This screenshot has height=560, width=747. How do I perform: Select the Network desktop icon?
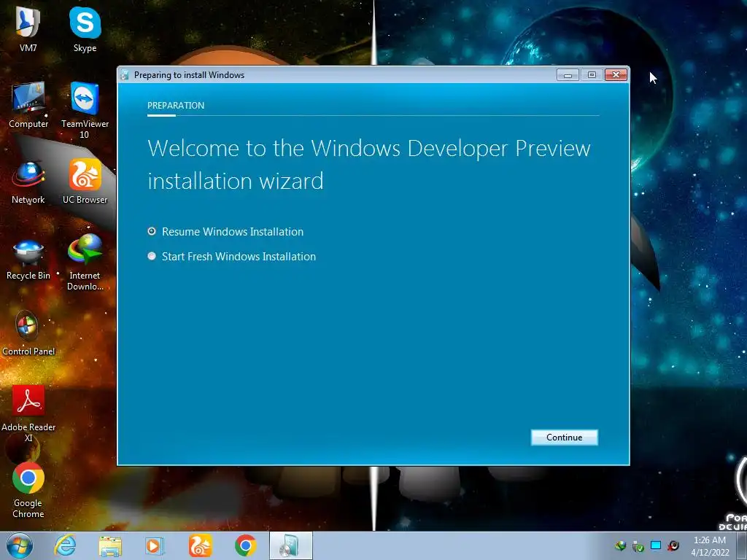pos(28,183)
